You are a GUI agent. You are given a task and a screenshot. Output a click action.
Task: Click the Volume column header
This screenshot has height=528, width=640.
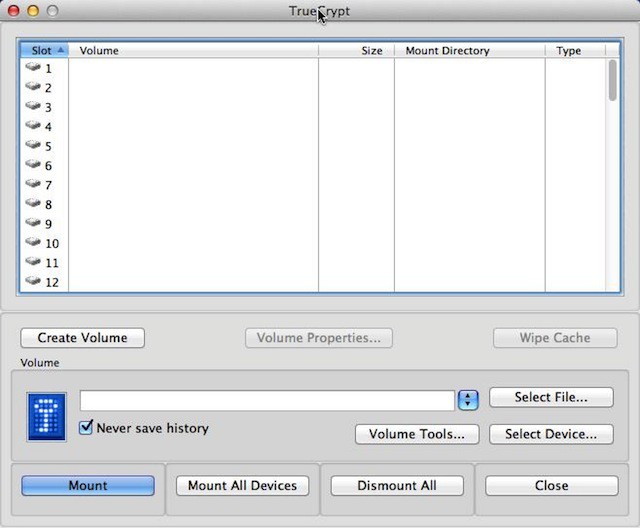190,50
